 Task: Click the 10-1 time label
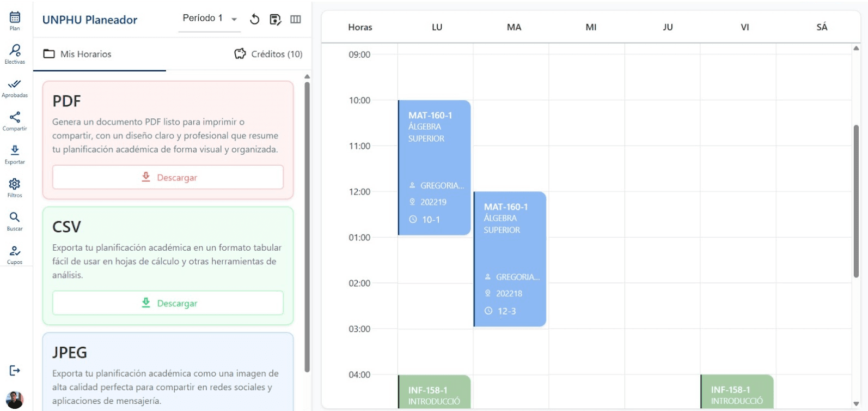(431, 220)
